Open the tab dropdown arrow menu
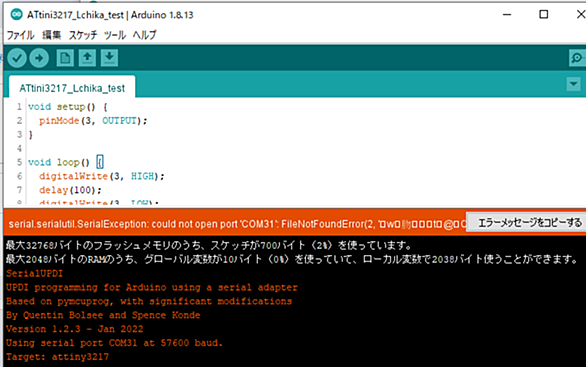The width and height of the screenshot is (586, 367). tap(574, 84)
